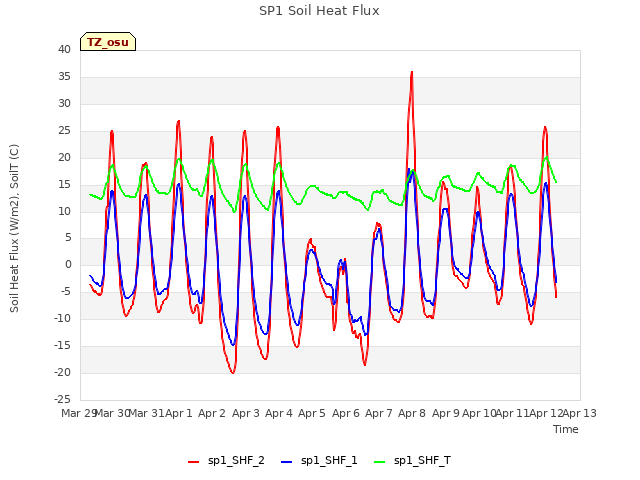This screenshot has height=480, width=640.
Task: Click the red trough near -18 before Apr 7
Action: 365,364
